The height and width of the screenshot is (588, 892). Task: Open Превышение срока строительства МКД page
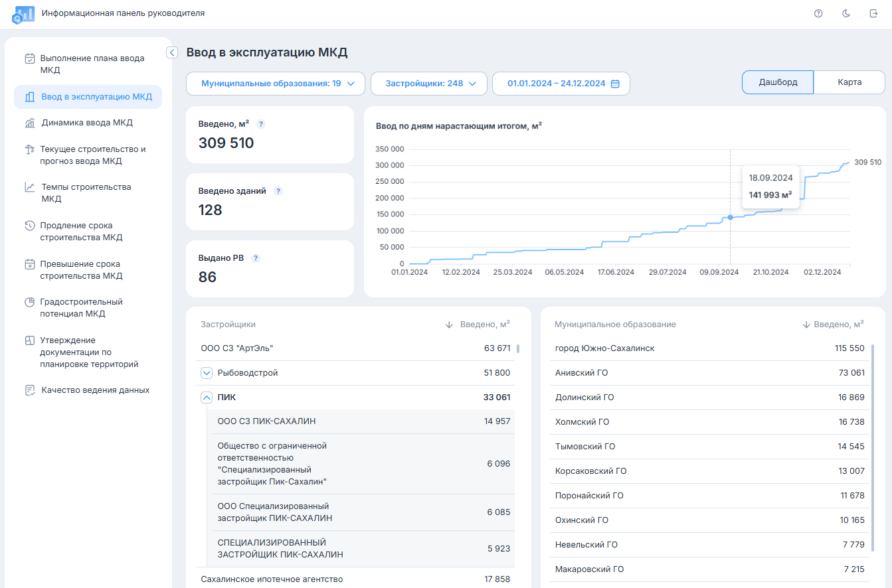(88, 270)
